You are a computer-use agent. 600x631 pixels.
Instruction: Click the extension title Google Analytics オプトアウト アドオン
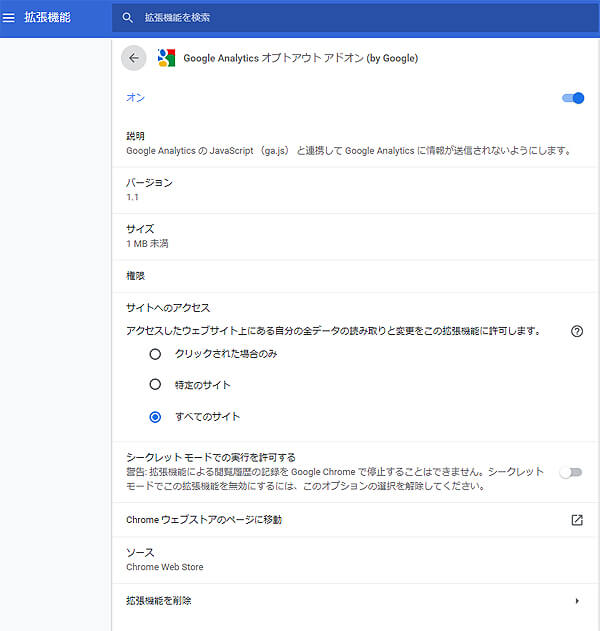coord(301,58)
